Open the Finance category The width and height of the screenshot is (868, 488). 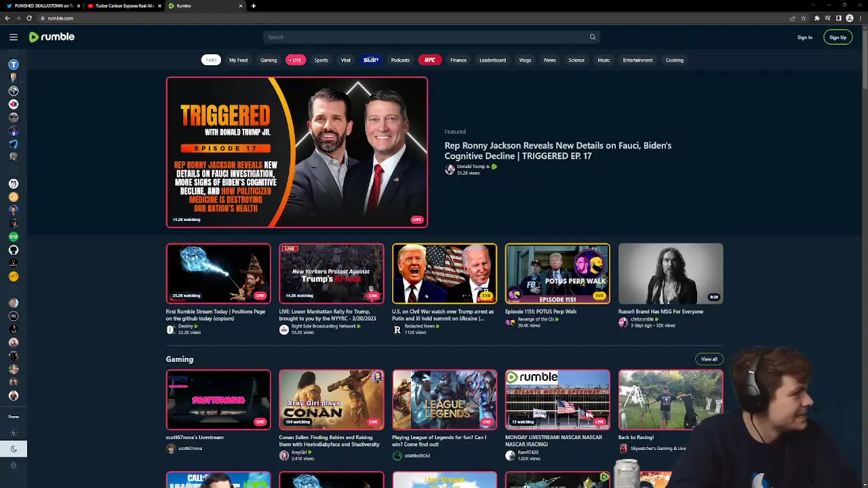(x=458, y=60)
